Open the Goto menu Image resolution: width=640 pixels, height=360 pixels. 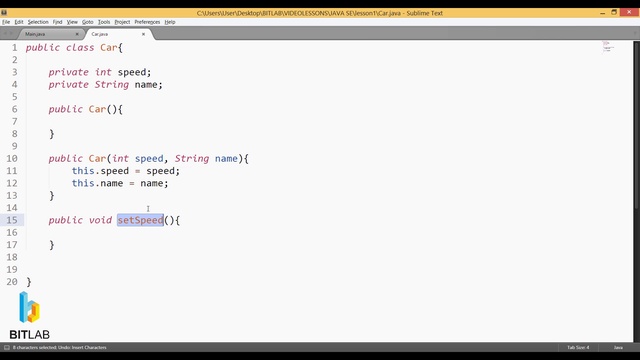88,22
